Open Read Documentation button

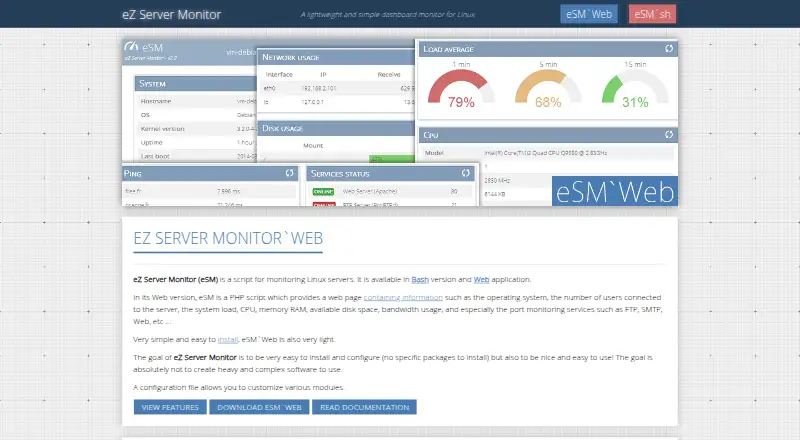point(364,407)
